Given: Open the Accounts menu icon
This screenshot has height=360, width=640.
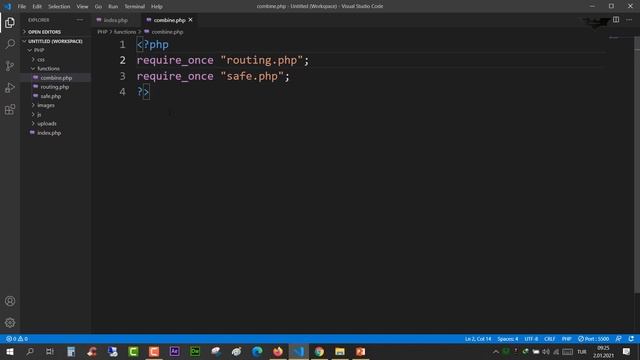Looking at the screenshot, I should 10,301.
